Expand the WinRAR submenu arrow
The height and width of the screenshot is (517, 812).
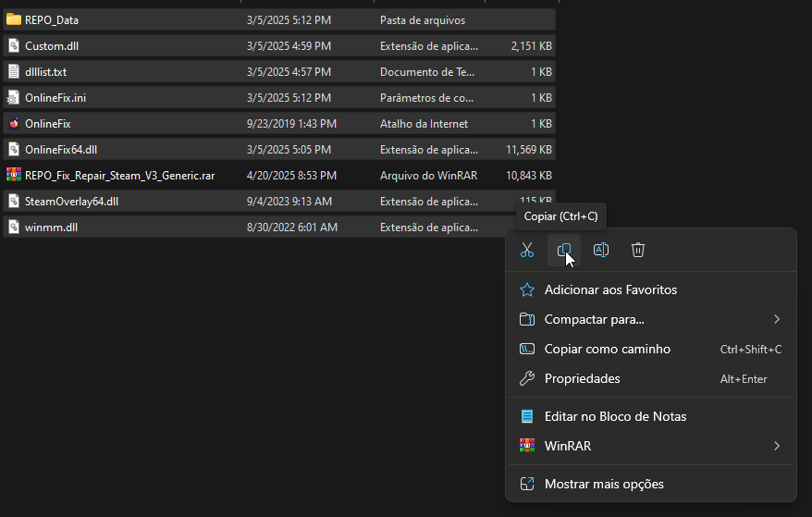click(x=777, y=446)
